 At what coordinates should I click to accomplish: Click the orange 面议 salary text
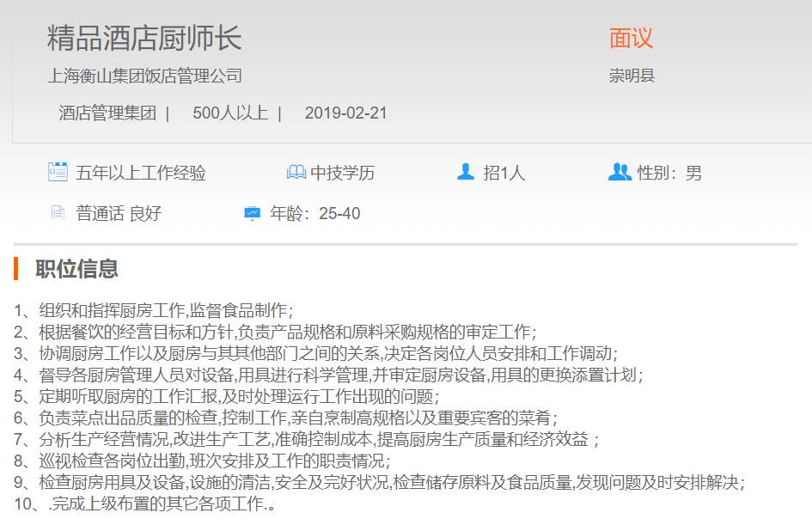[x=632, y=38]
